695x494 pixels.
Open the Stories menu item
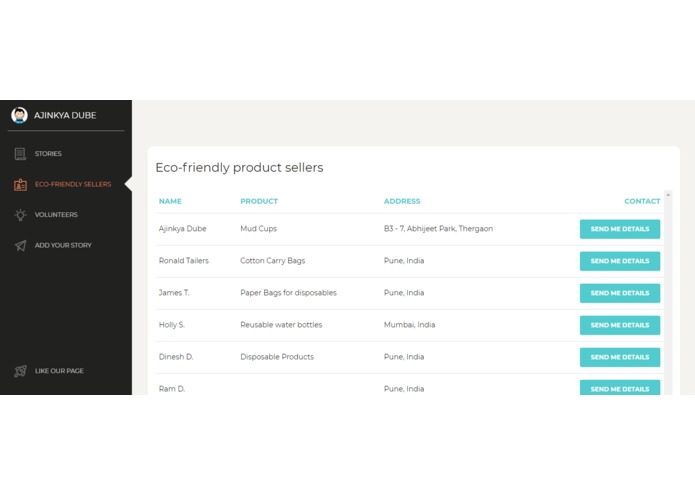click(48, 154)
